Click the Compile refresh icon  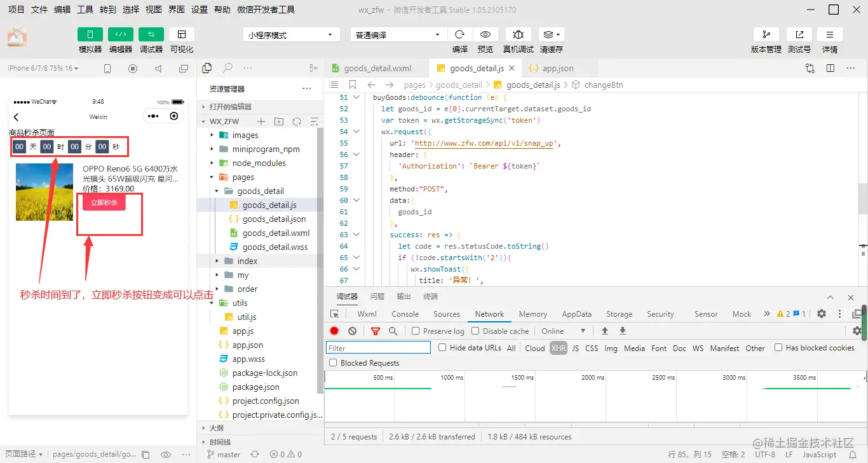coord(460,34)
